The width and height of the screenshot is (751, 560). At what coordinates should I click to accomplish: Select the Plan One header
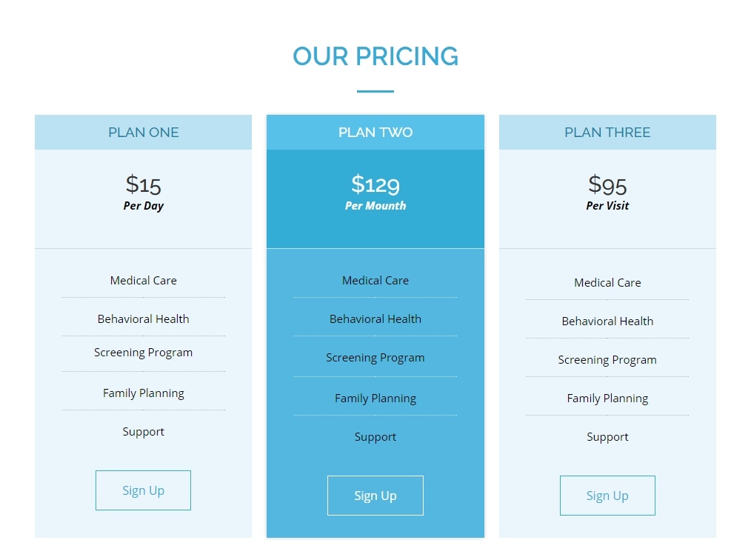143,133
